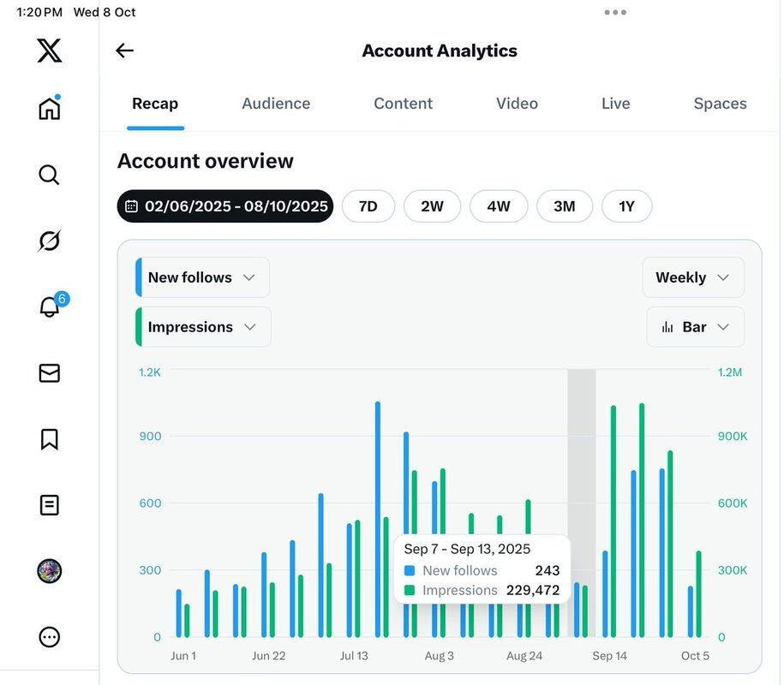Open Search with magnifying glass icon
The height and width of the screenshot is (685, 784).
tap(50, 176)
